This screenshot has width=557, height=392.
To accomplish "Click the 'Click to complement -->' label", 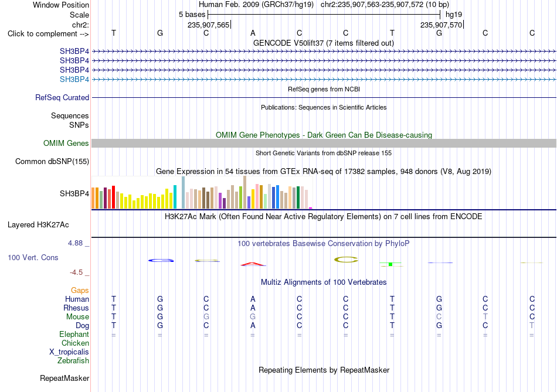I will [x=48, y=34].
